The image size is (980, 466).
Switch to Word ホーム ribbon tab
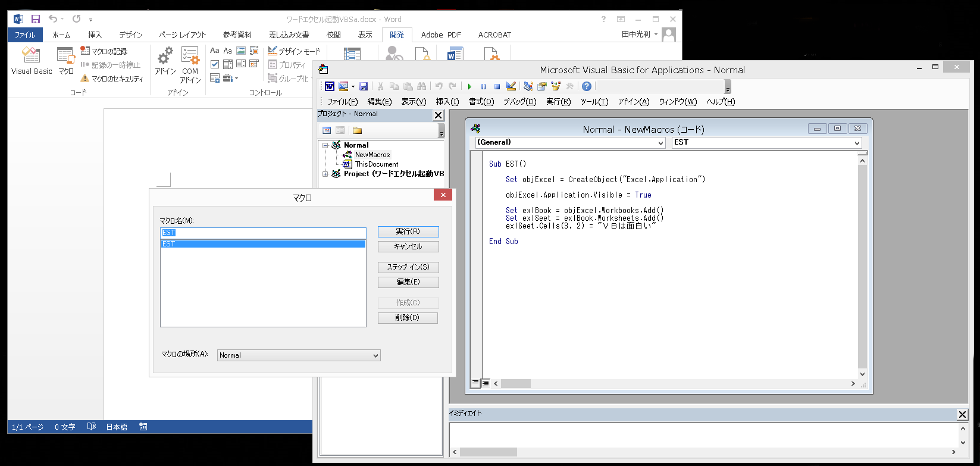(61, 35)
